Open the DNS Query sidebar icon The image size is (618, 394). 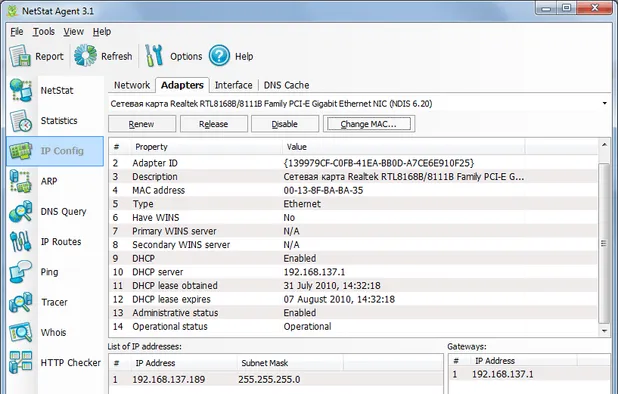20,212
